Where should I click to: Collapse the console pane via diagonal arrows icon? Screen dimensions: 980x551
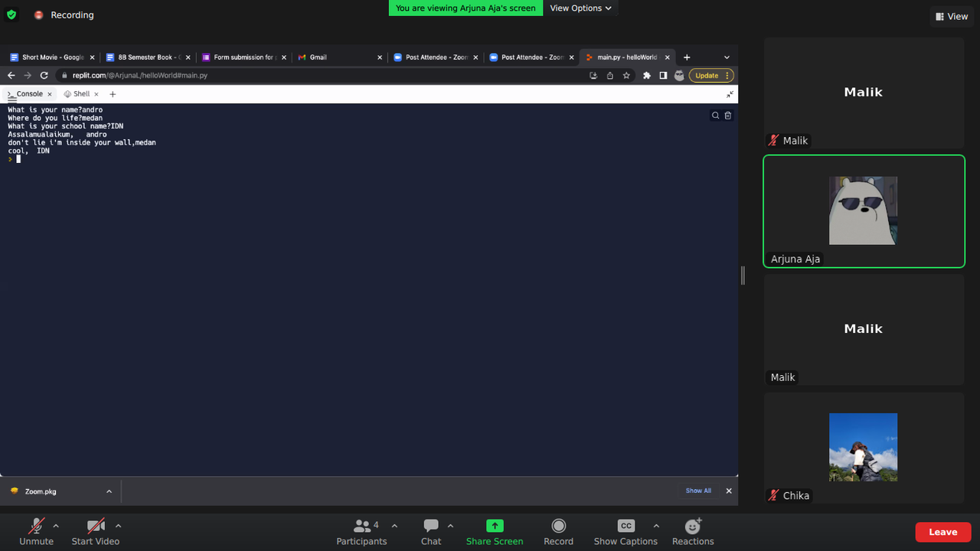pos(730,94)
